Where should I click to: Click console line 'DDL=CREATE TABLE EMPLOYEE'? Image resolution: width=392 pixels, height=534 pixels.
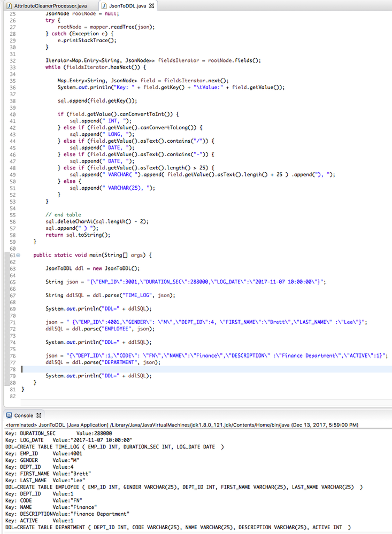tap(184, 487)
